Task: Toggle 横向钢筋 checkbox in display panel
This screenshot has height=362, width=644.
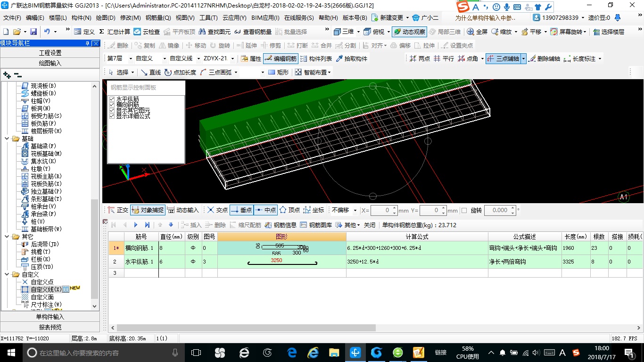Action: click(112, 105)
